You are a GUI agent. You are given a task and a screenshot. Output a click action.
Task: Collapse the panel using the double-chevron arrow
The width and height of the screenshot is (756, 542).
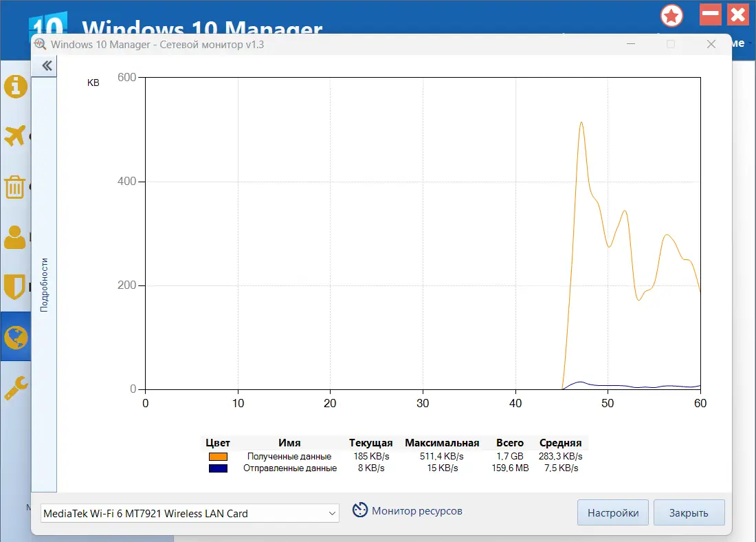click(46, 65)
